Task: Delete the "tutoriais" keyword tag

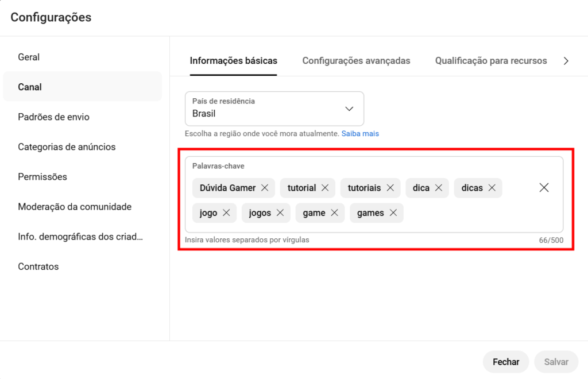Action: (x=390, y=188)
